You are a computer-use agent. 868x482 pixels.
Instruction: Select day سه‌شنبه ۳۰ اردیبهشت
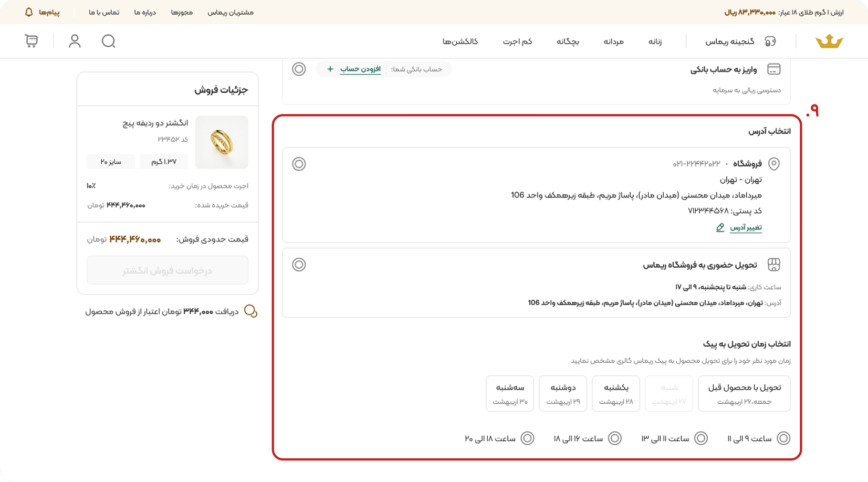pyautogui.click(x=510, y=393)
